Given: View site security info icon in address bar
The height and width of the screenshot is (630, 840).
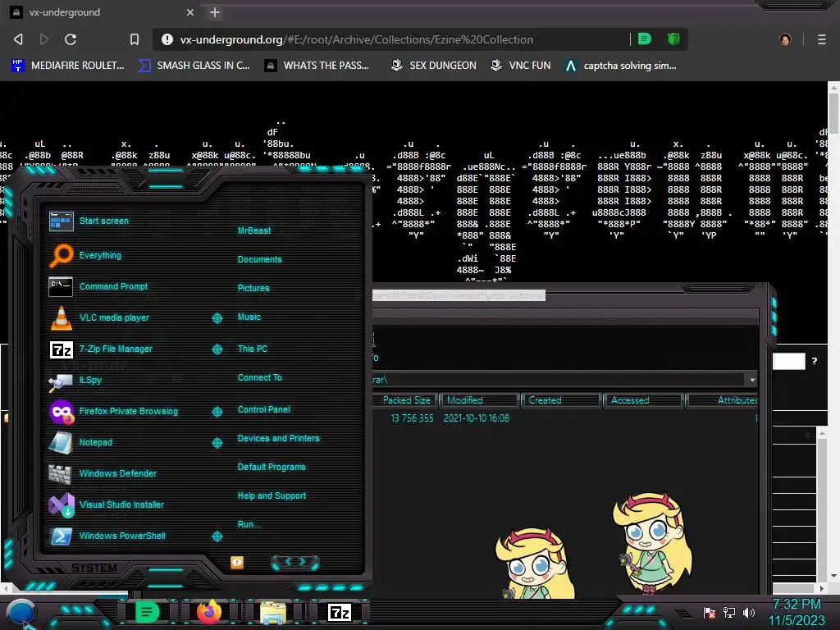Looking at the screenshot, I should pyautogui.click(x=167, y=39).
